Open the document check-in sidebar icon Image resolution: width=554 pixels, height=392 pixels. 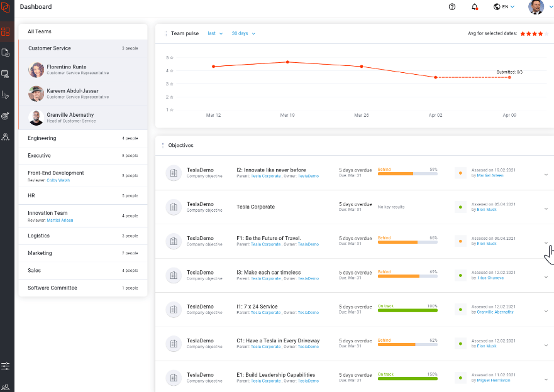coord(5,53)
